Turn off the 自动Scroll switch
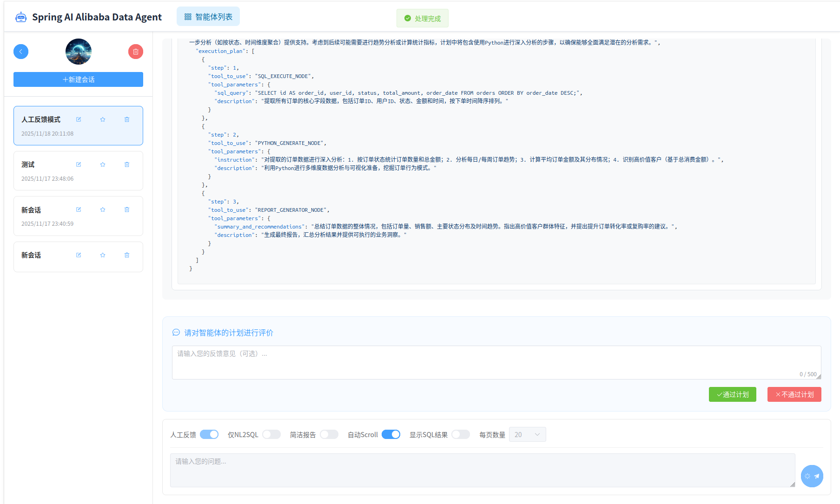Image resolution: width=840 pixels, height=504 pixels. pyautogui.click(x=391, y=434)
